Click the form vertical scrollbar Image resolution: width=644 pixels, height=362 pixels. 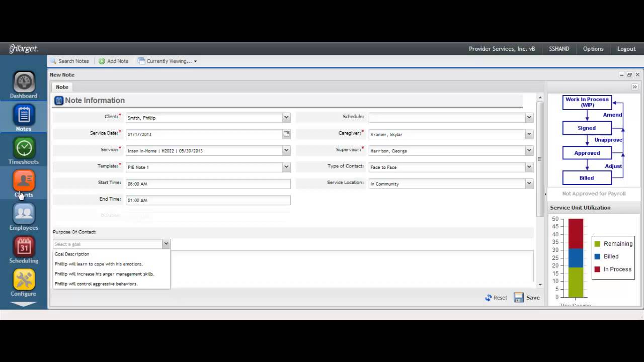click(540, 159)
